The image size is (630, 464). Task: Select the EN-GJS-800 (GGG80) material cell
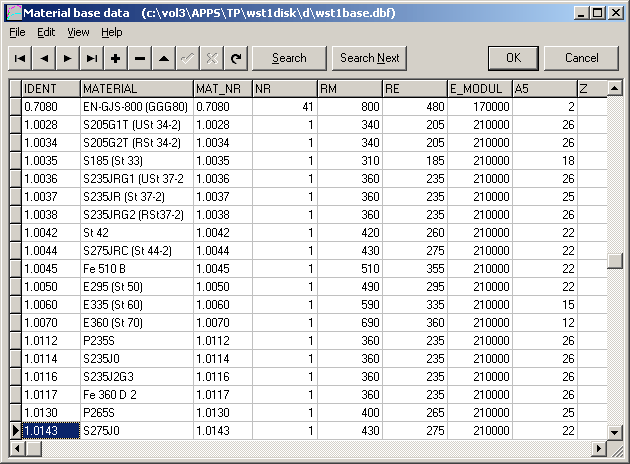click(x=136, y=105)
